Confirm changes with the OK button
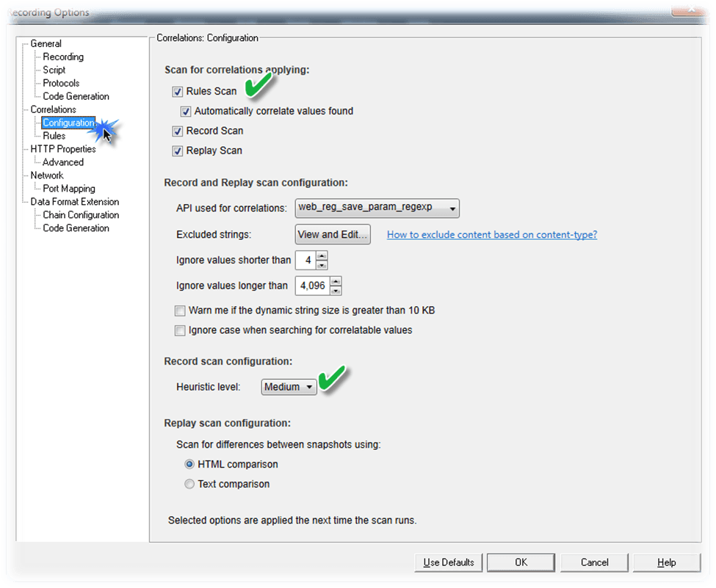 pyautogui.click(x=521, y=562)
